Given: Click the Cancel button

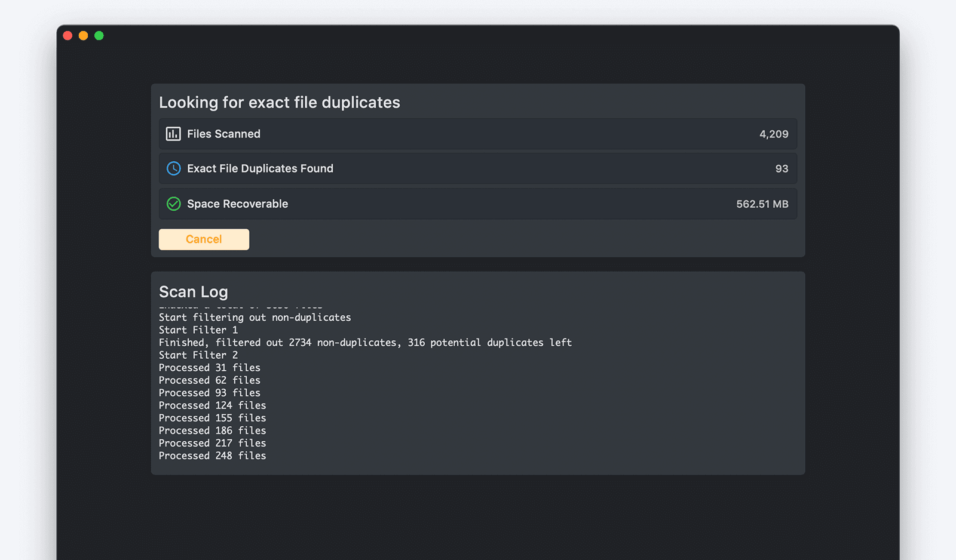Looking at the screenshot, I should [x=204, y=239].
